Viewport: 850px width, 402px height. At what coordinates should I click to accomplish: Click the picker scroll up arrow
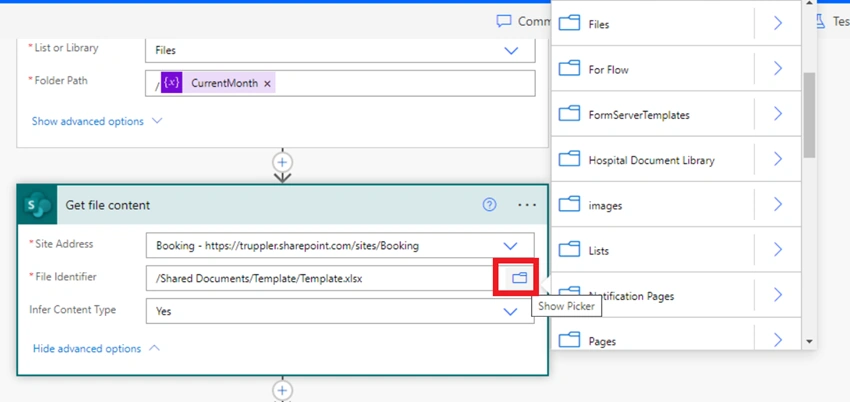(809, 3)
